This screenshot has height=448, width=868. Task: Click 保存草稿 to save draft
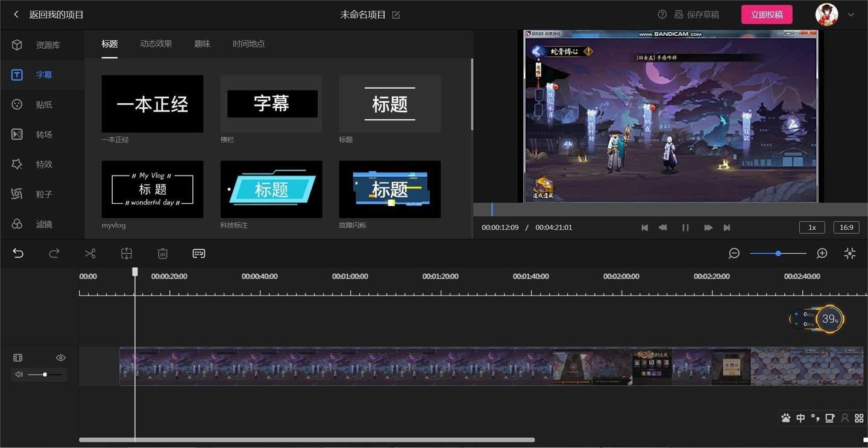tap(697, 14)
